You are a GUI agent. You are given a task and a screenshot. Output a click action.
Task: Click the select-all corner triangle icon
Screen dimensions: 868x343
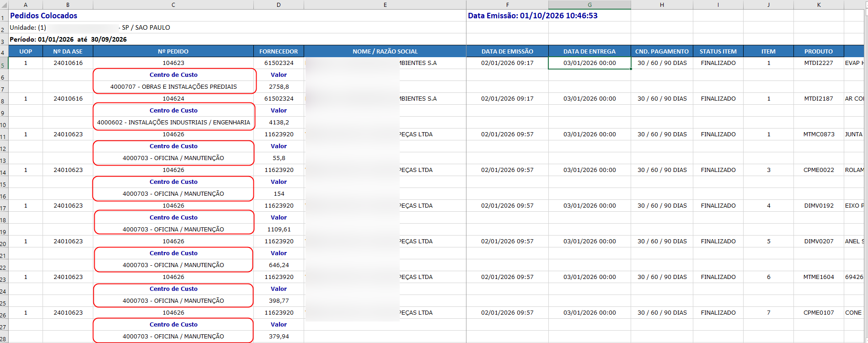[4, 5]
